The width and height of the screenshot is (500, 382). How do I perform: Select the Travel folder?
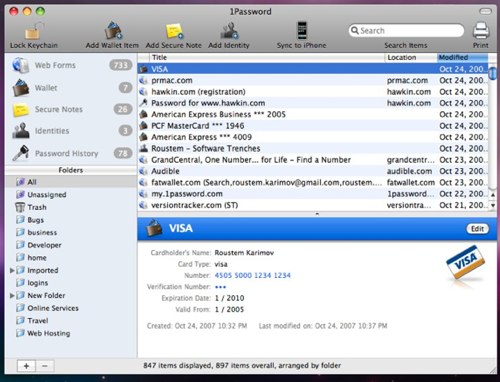point(71,321)
